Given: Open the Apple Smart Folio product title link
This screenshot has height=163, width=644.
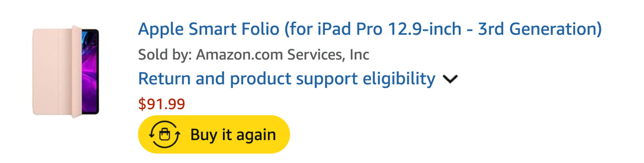Looking at the screenshot, I should click(369, 29).
